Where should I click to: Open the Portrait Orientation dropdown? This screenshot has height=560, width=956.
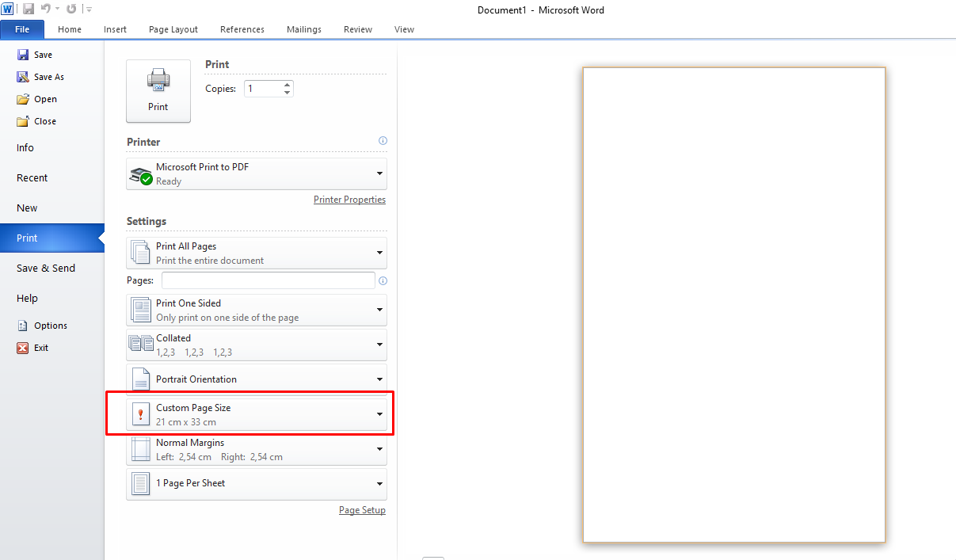(x=257, y=379)
